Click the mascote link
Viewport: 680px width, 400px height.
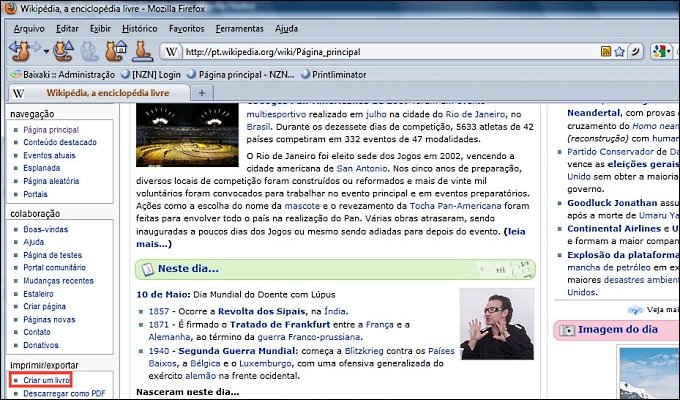click(x=302, y=206)
